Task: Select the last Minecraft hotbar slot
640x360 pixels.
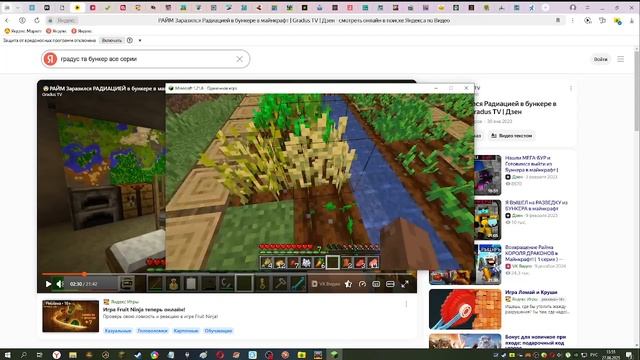Action: click(373, 262)
